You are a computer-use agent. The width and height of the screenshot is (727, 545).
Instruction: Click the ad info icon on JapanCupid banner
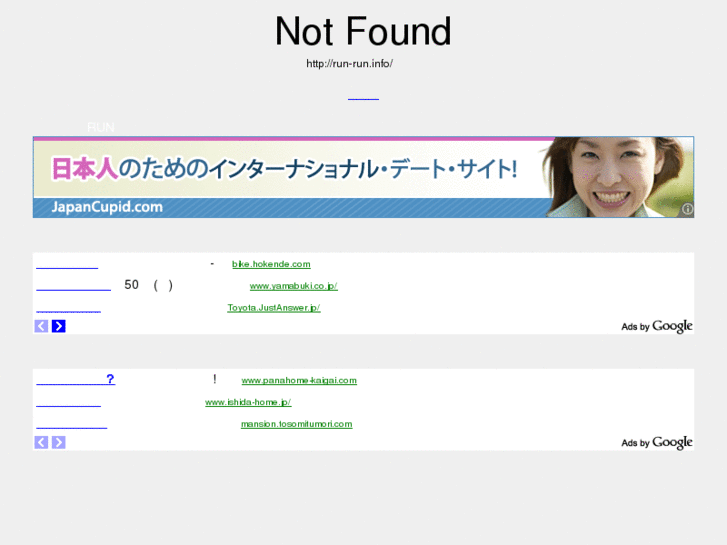pyautogui.click(x=687, y=209)
